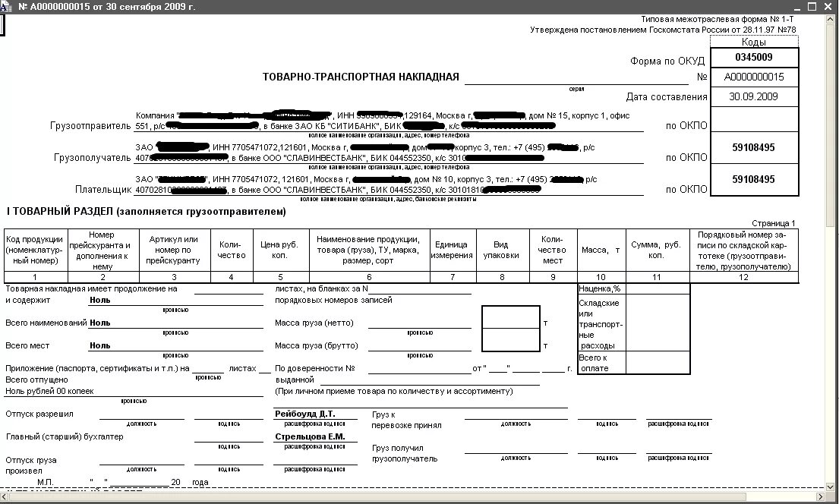Click the horizontal scrollbar right arrow
839x504 pixels.
(820, 497)
